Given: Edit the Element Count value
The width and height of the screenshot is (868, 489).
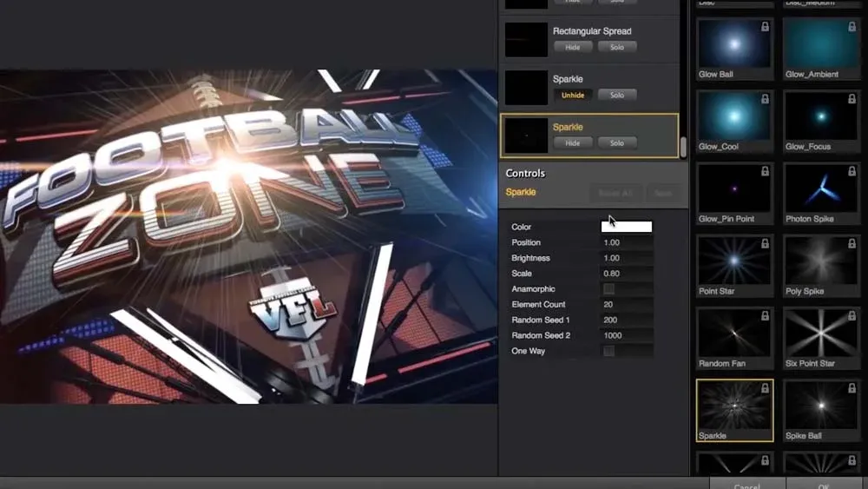Looking at the screenshot, I should coord(627,305).
